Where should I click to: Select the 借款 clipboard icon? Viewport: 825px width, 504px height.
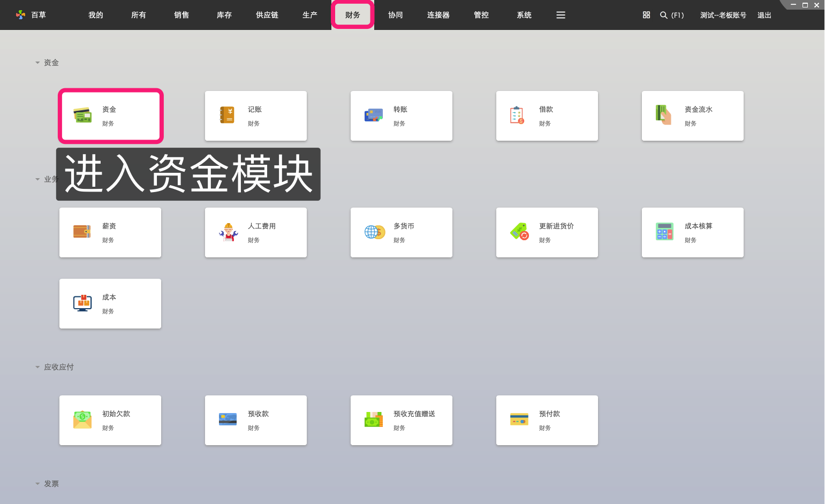pyautogui.click(x=517, y=115)
